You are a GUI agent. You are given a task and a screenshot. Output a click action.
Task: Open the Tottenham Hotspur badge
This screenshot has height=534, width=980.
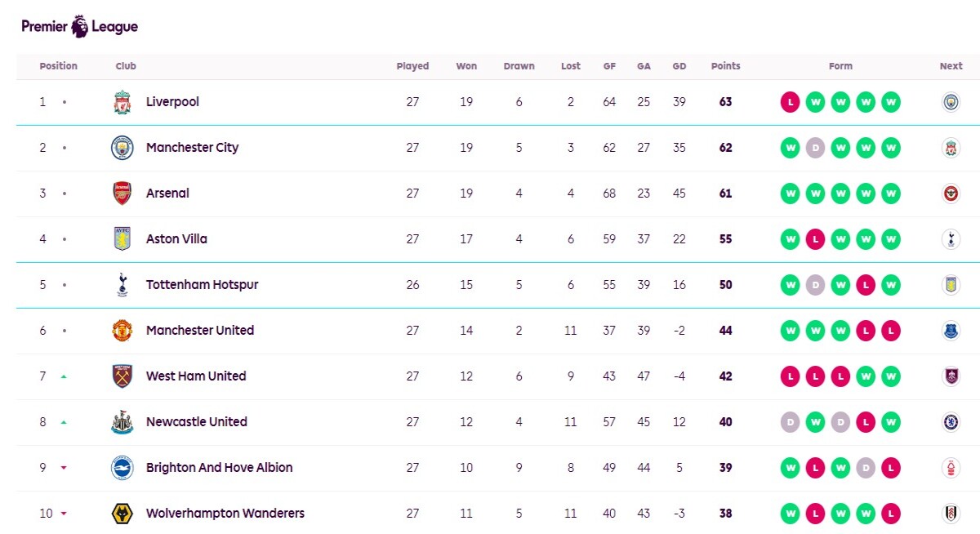tap(122, 285)
